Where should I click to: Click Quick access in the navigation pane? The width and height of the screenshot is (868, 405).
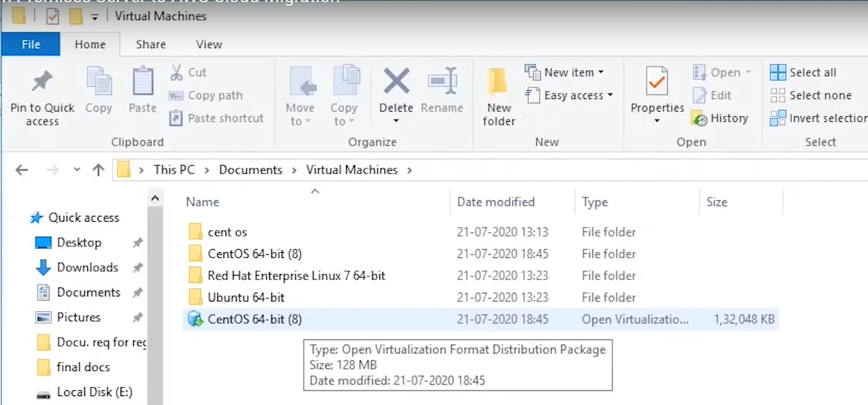click(x=75, y=218)
